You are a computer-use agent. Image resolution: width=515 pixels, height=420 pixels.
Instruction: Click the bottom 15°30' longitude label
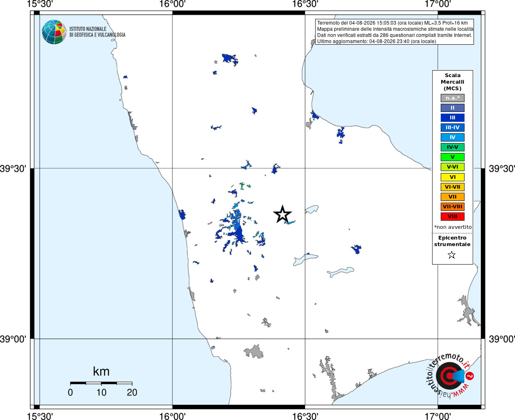40,416
